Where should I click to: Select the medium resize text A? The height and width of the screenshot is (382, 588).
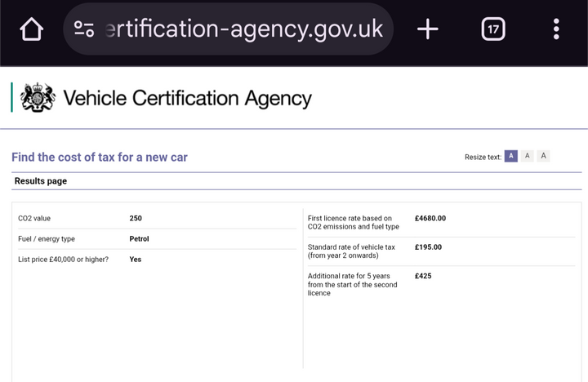[x=527, y=156]
